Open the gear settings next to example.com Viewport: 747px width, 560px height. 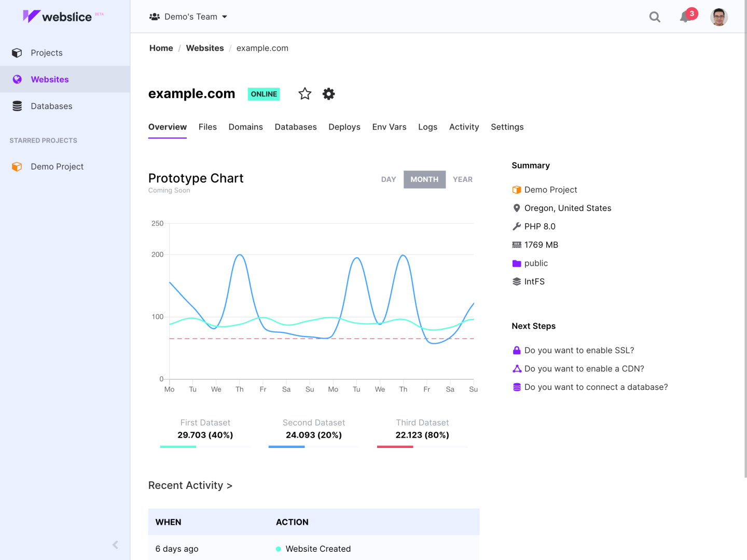click(x=328, y=94)
